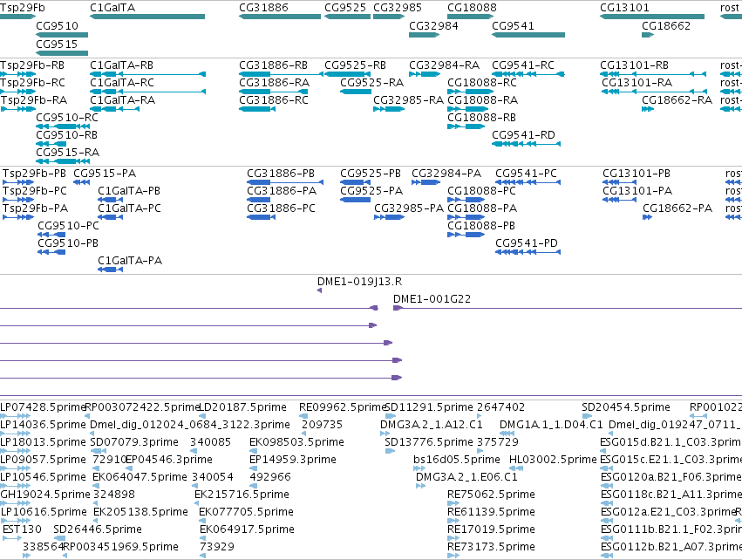The height and width of the screenshot is (560, 742).
Task: Click the CG13101-PB protein label
Action: click(x=636, y=174)
